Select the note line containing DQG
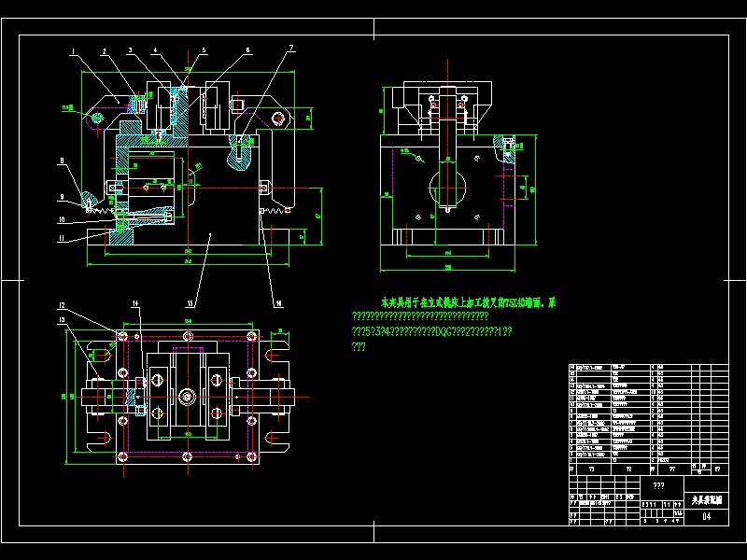 click(431, 332)
